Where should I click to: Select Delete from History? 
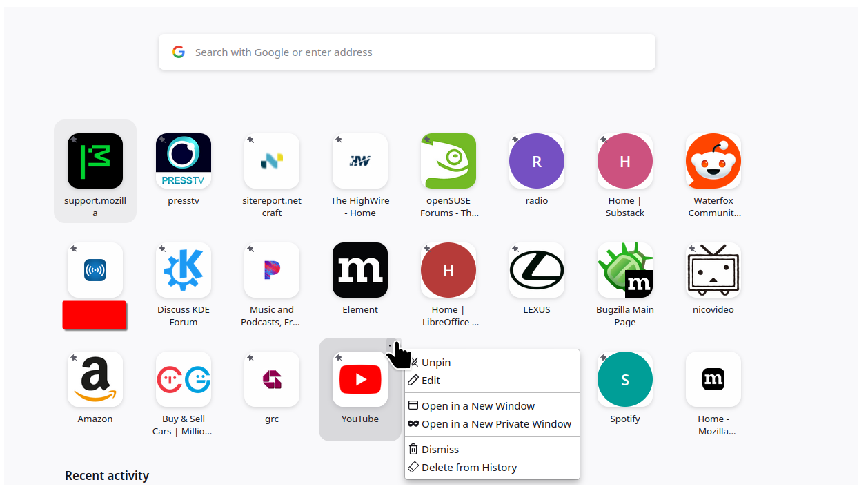coord(492,467)
